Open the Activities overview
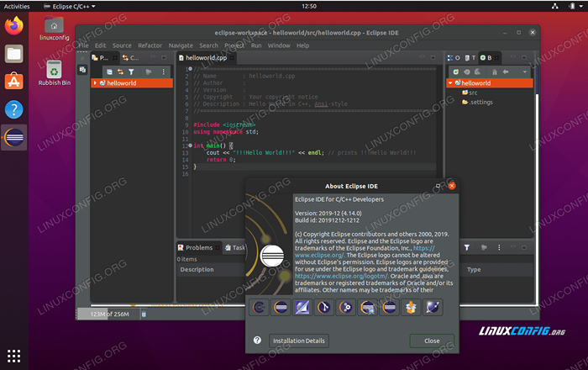The image size is (588, 370). 17,7
